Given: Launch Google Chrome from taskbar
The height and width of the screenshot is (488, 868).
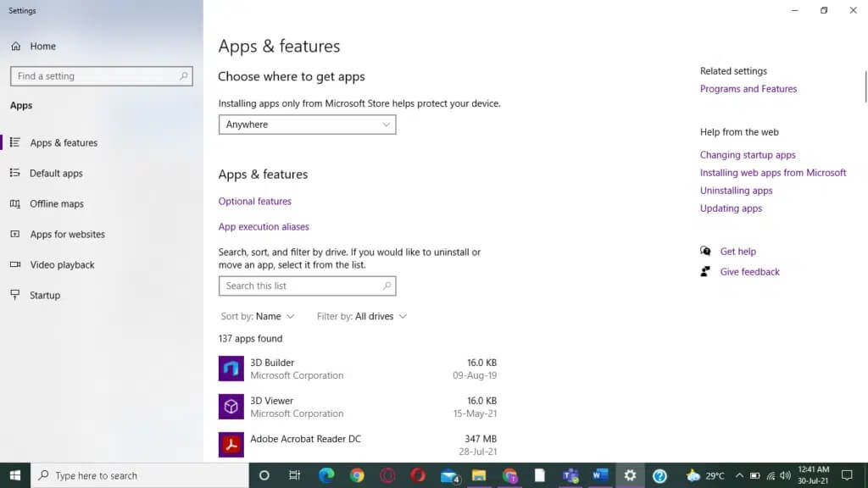Looking at the screenshot, I should 357,475.
